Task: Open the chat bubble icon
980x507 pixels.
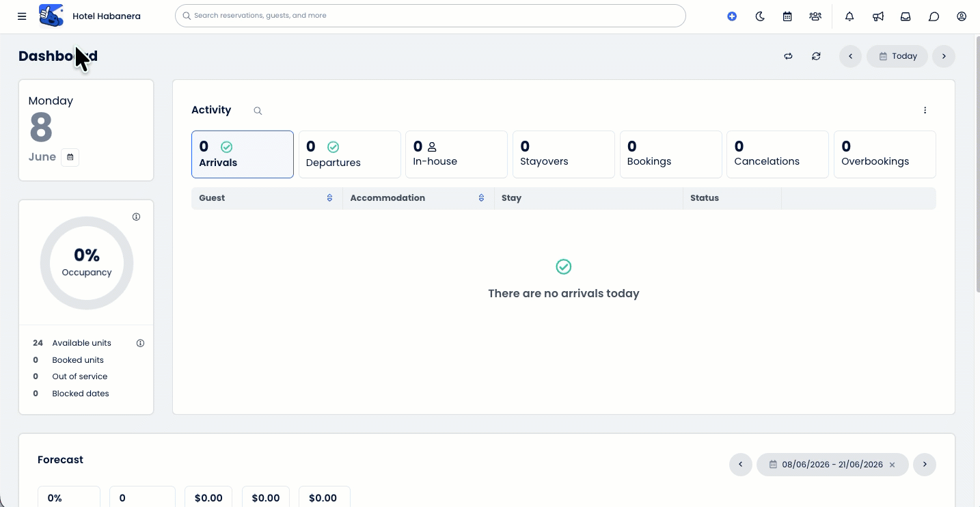Action: coord(934,16)
